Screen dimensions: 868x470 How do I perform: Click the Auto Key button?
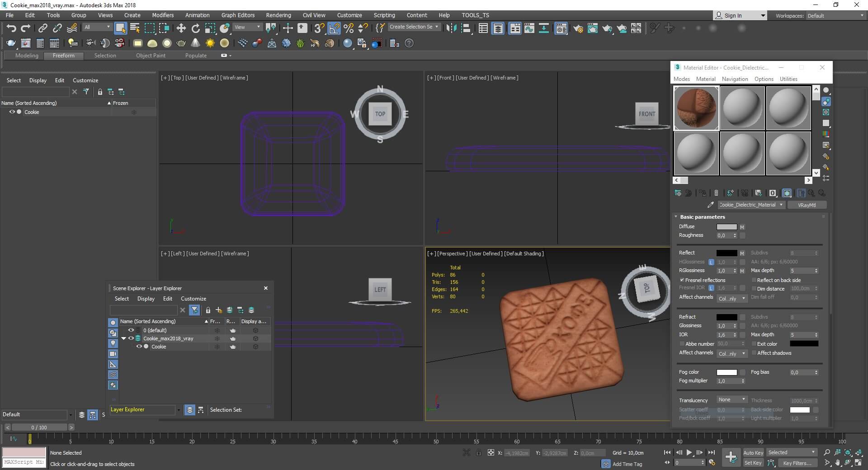pos(753,452)
